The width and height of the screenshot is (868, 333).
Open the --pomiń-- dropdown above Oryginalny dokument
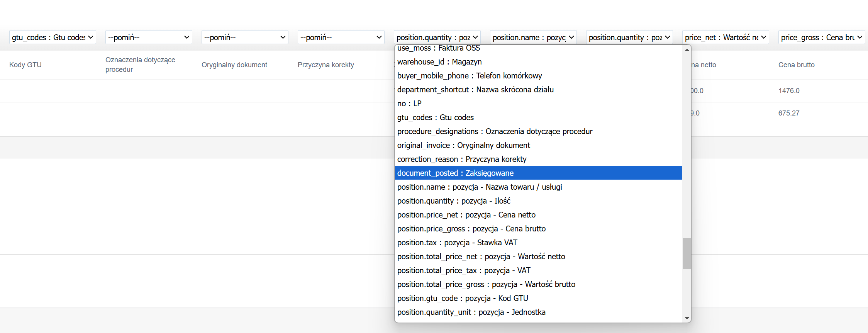(x=245, y=37)
